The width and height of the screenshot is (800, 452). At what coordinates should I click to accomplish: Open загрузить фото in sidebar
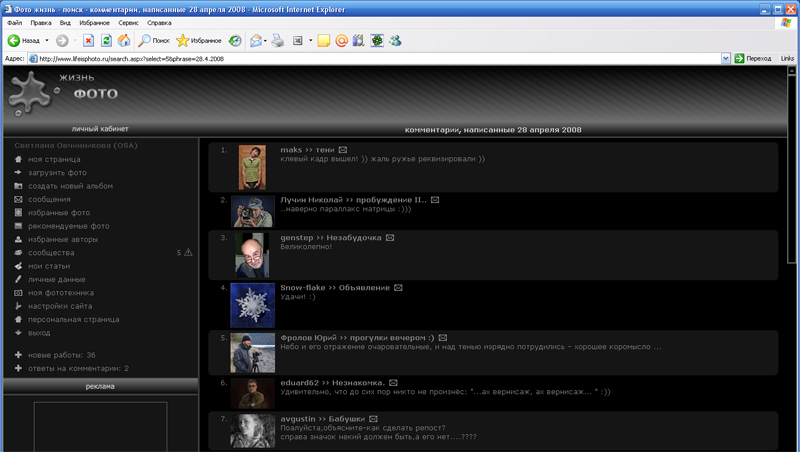57,172
